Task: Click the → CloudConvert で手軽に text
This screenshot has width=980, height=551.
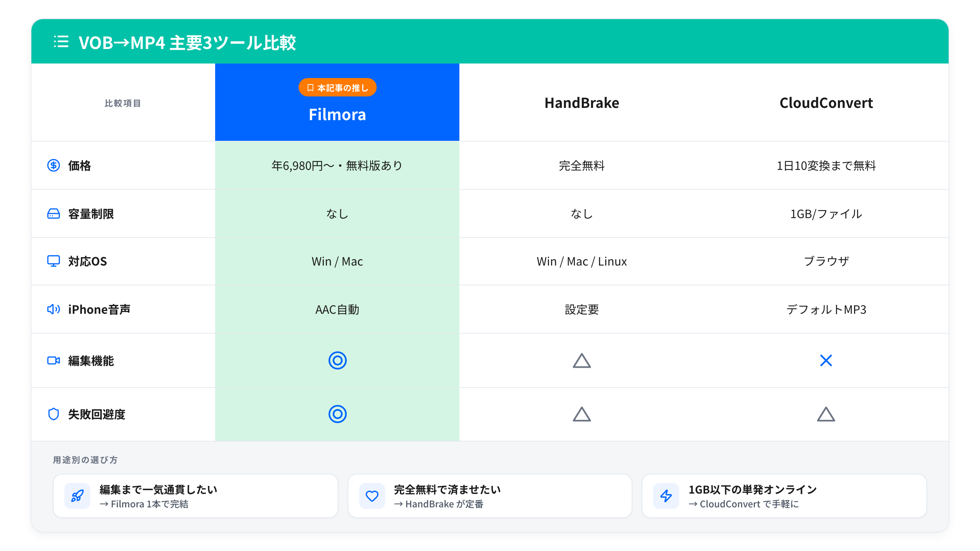Action: click(744, 504)
